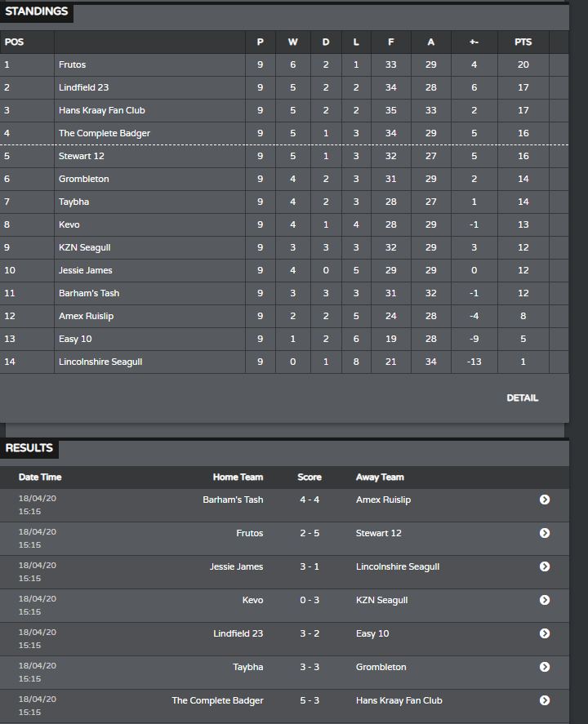Click the DETAIL link under standings

pos(523,398)
